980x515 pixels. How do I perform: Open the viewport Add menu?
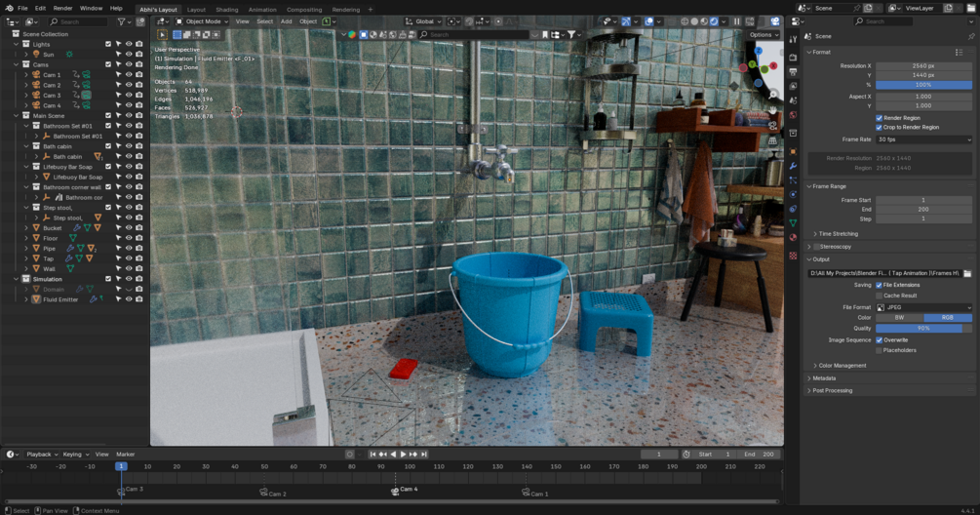pos(287,21)
